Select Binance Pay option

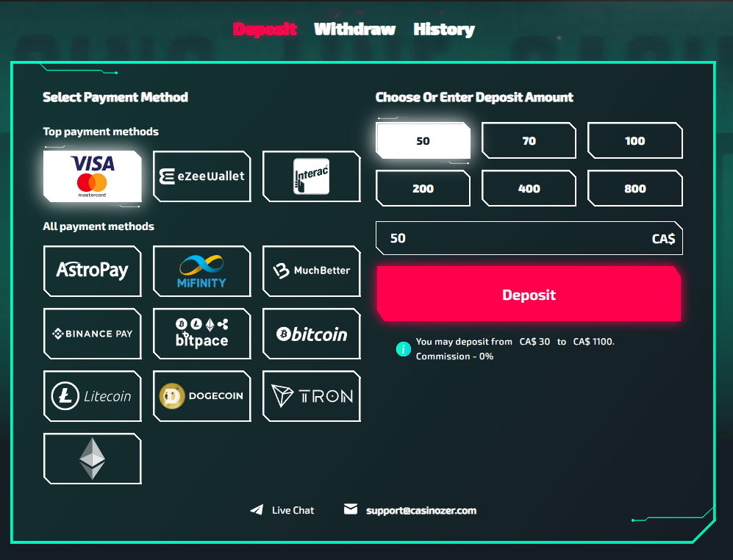92,334
